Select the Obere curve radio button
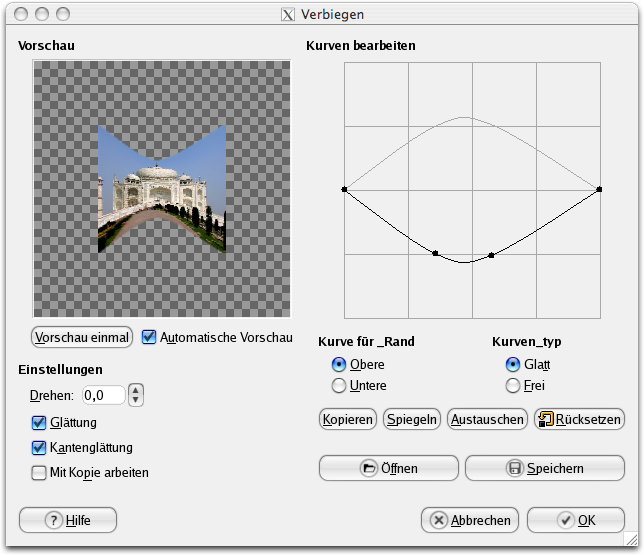Viewport: 644px width, 555px height. (340, 365)
